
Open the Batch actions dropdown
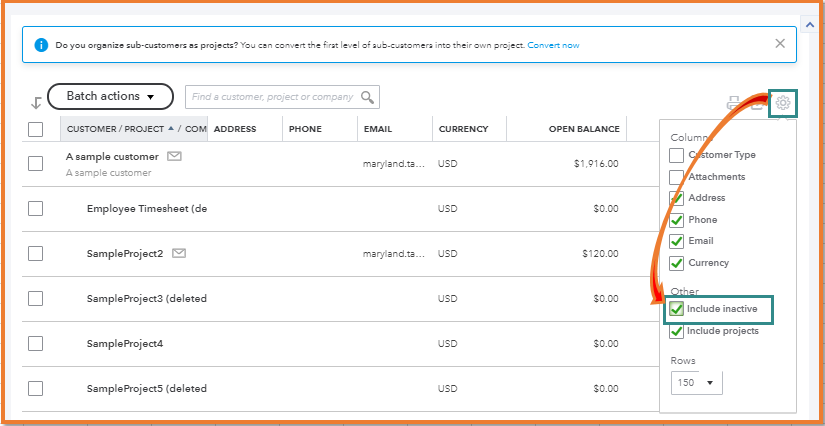[x=111, y=97]
